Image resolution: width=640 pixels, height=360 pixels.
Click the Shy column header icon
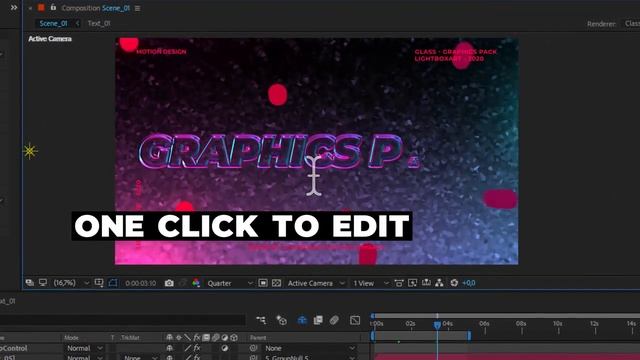[169, 338]
